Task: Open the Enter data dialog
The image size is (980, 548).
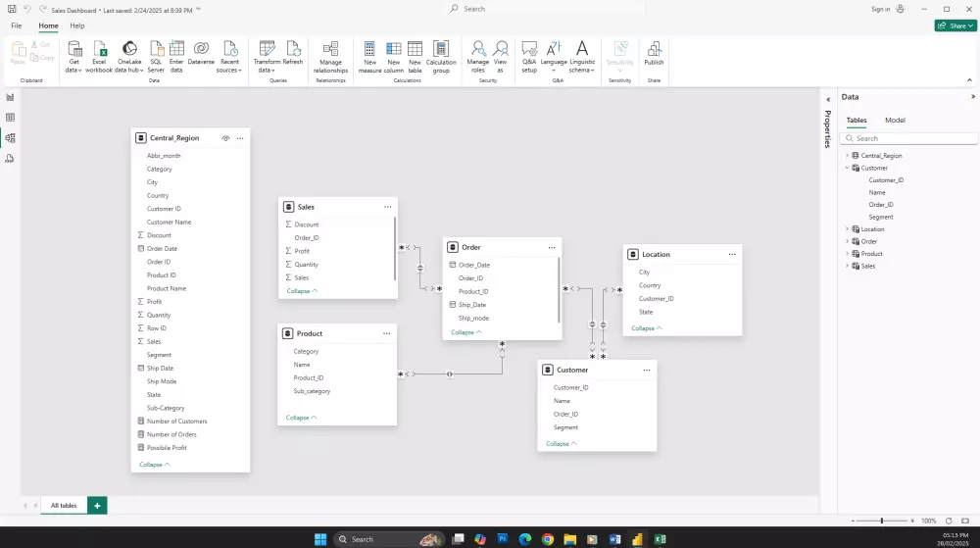Action: 176,57
